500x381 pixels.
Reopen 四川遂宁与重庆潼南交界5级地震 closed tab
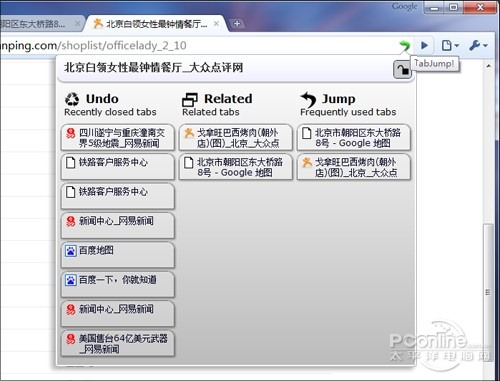[118, 138]
